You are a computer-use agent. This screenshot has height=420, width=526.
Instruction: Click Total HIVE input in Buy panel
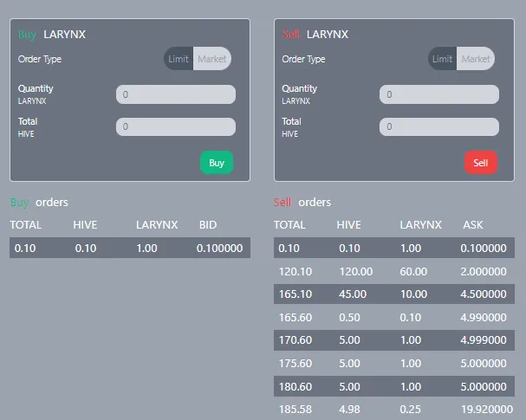click(176, 126)
